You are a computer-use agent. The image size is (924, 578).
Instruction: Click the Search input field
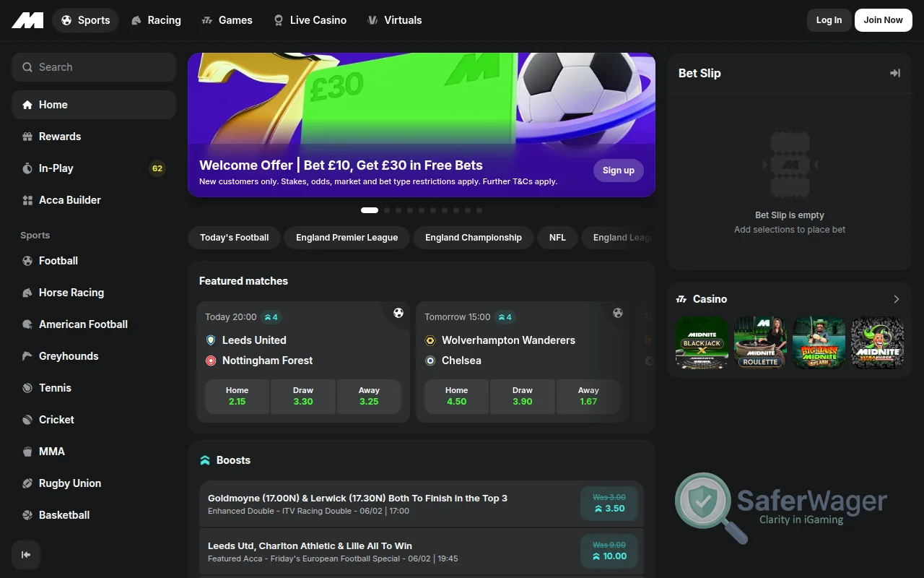(93, 66)
